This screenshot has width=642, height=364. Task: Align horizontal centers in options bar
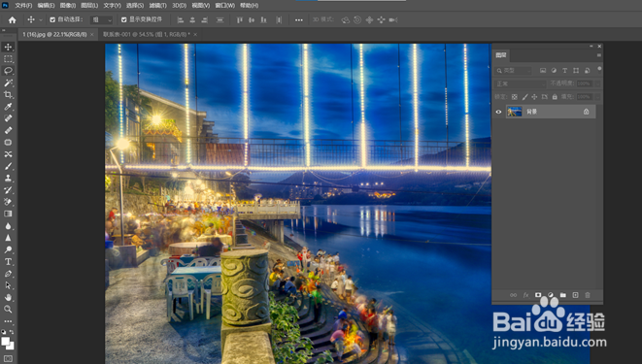pyautogui.click(x=192, y=19)
